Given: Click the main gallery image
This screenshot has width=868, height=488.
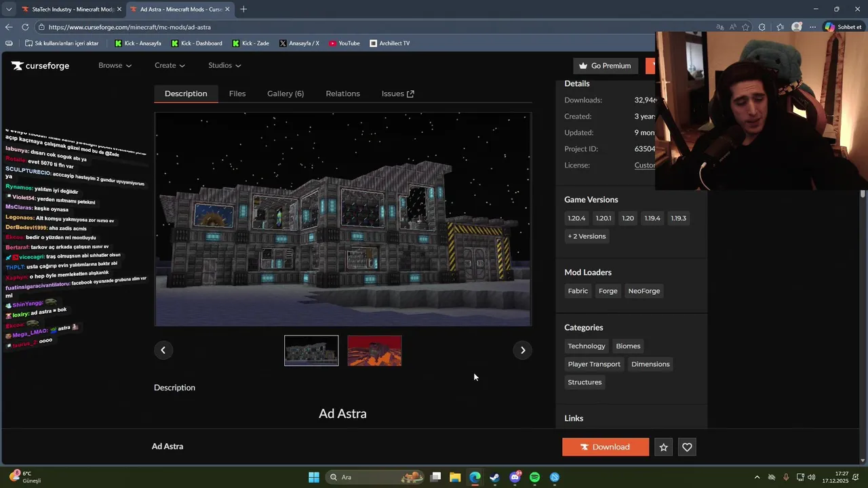Looking at the screenshot, I should pos(343,219).
